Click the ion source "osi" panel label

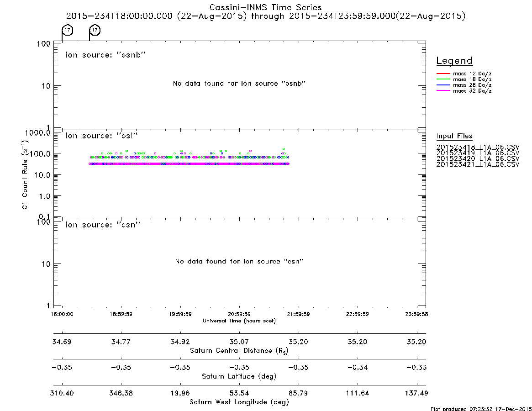pos(101,136)
